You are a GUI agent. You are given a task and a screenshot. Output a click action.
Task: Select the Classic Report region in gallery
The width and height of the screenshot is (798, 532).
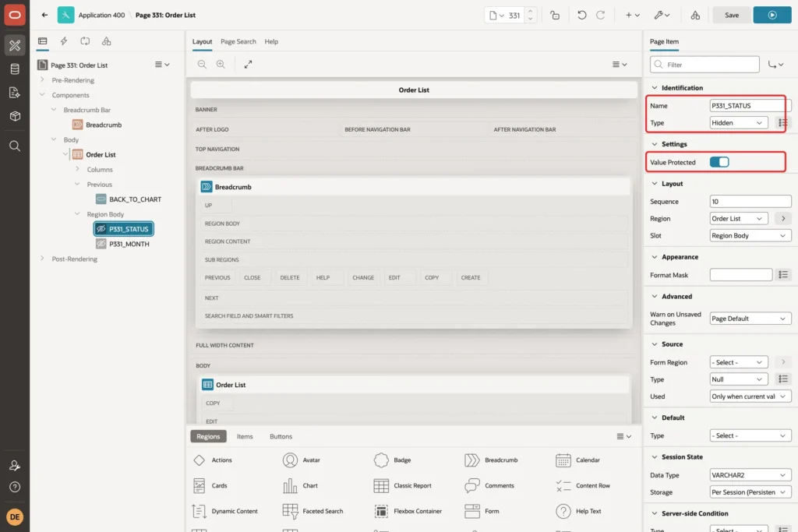point(402,485)
